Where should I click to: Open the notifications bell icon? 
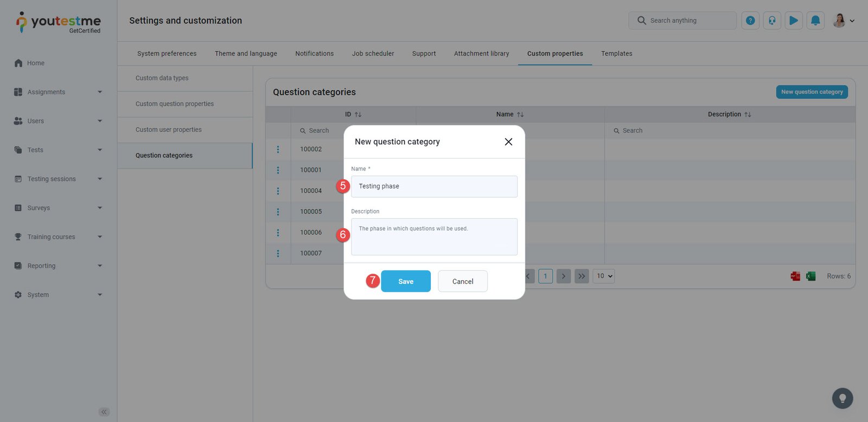815,21
